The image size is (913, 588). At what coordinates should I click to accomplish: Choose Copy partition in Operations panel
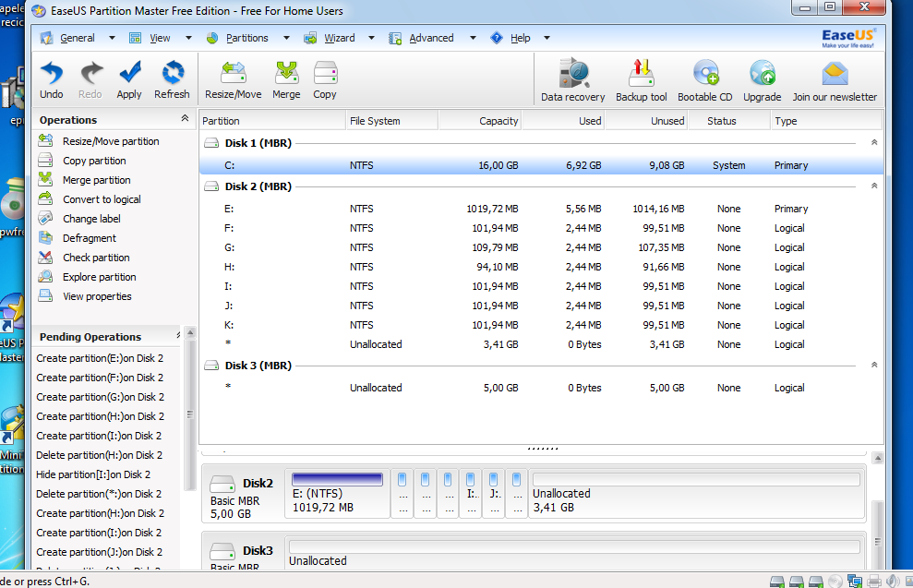(x=94, y=161)
